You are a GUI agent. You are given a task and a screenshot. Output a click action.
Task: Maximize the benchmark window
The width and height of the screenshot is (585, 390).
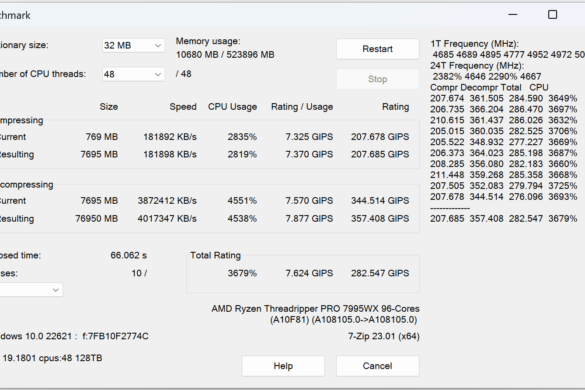pyautogui.click(x=553, y=15)
